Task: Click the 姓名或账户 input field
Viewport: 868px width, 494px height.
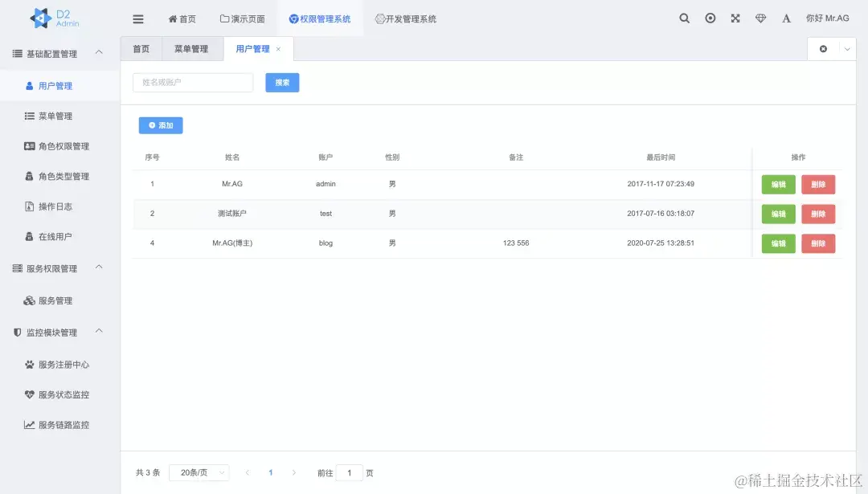Action: (x=193, y=82)
